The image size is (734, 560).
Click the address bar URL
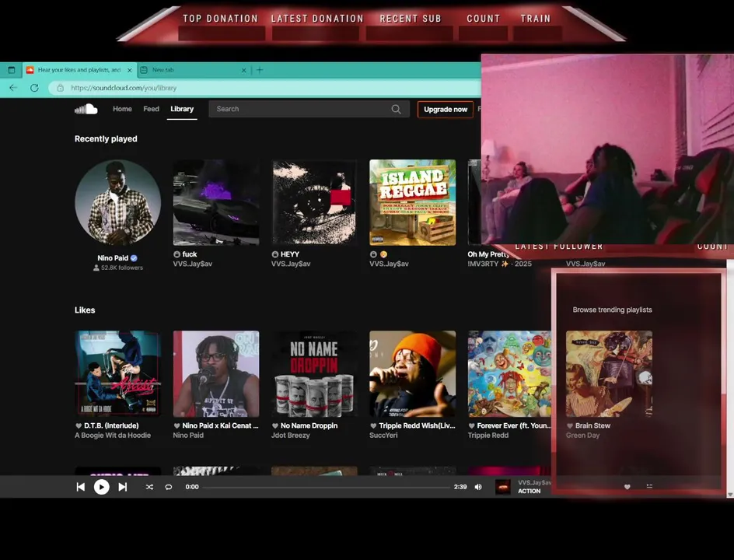click(124, 88)
